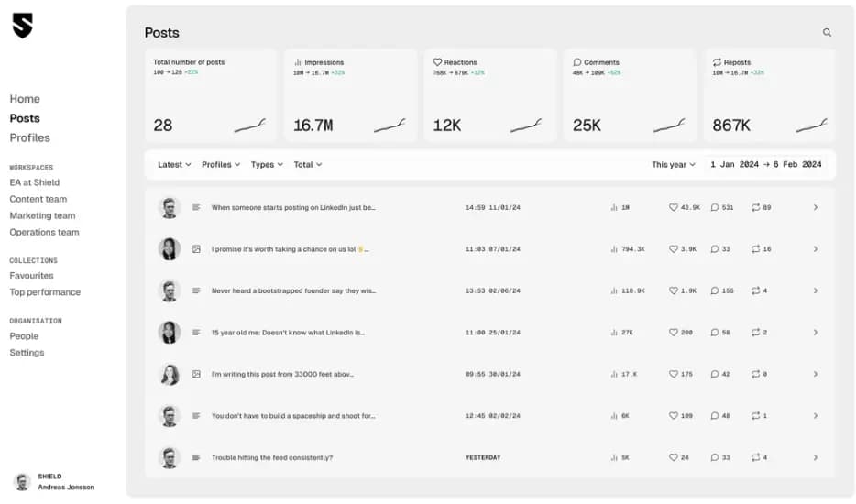Open Profiles in sidebar navigation
The width and height of the screenshot is (856, 504).
(x=30, y=138)
